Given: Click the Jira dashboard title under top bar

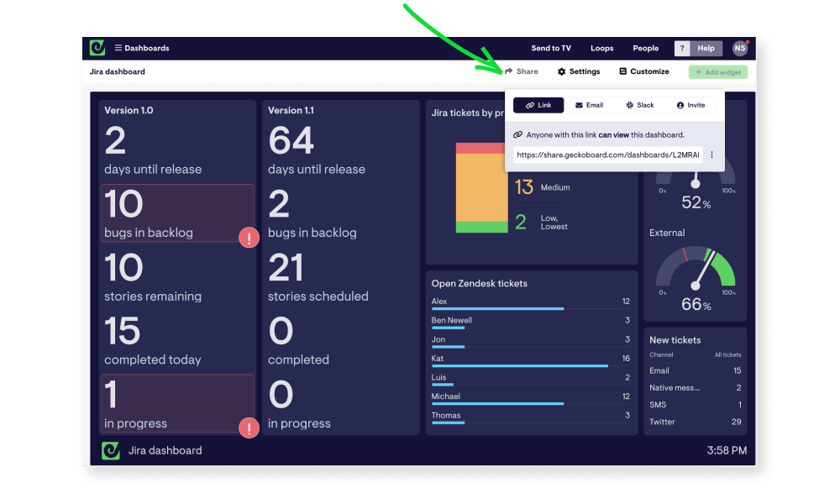Looking at the screenshot, I should click(118, 71).
